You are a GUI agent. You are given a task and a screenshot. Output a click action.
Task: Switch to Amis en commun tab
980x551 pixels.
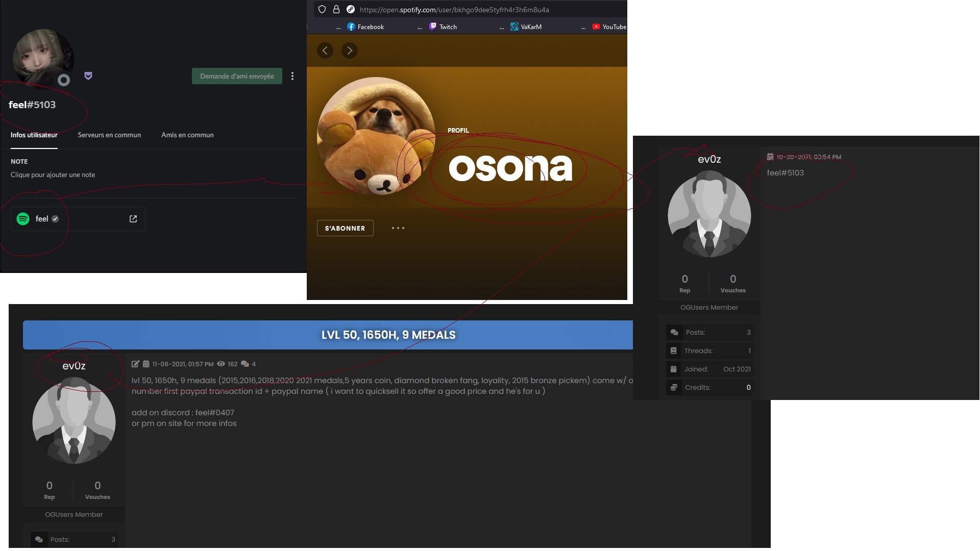(x=187, y=135)
